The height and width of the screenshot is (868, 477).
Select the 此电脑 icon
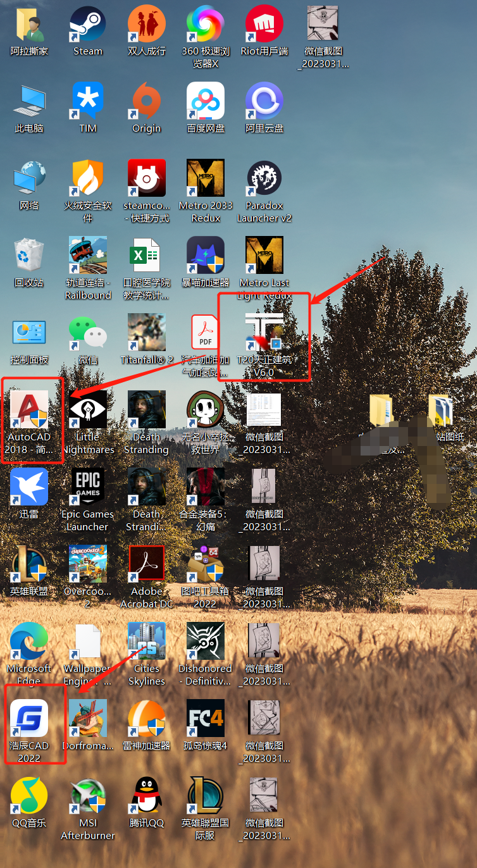(29, 101)
